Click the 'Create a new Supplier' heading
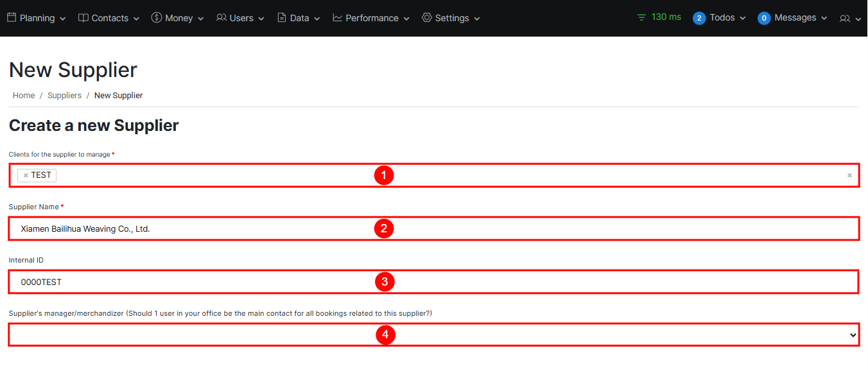 94,126
